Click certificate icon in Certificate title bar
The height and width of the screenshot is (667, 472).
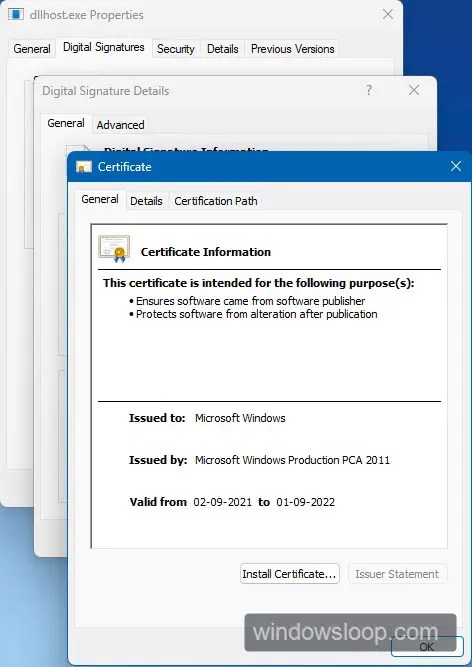[x=84, y=167]
